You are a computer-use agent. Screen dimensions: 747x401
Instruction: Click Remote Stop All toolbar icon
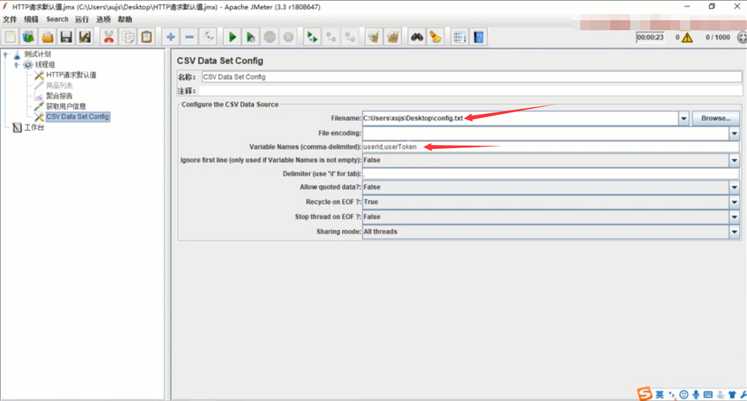(331, 37)
